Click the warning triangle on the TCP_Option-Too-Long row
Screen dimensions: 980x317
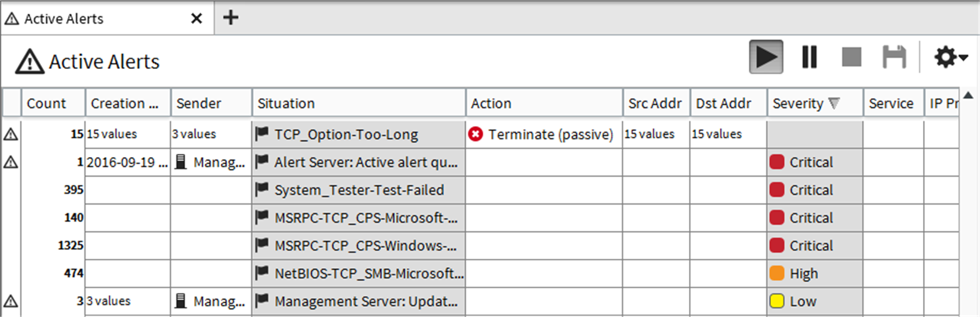pyautogui.click(x=11, y=134)
